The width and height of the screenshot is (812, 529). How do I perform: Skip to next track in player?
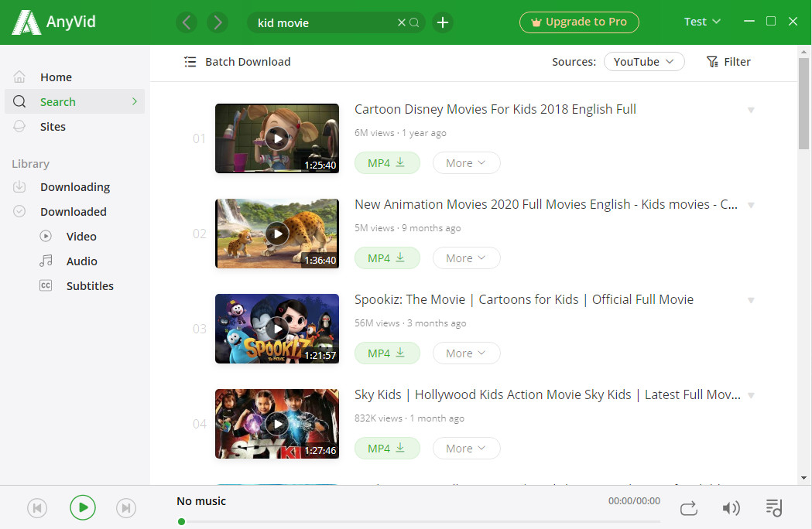[126, 507]
